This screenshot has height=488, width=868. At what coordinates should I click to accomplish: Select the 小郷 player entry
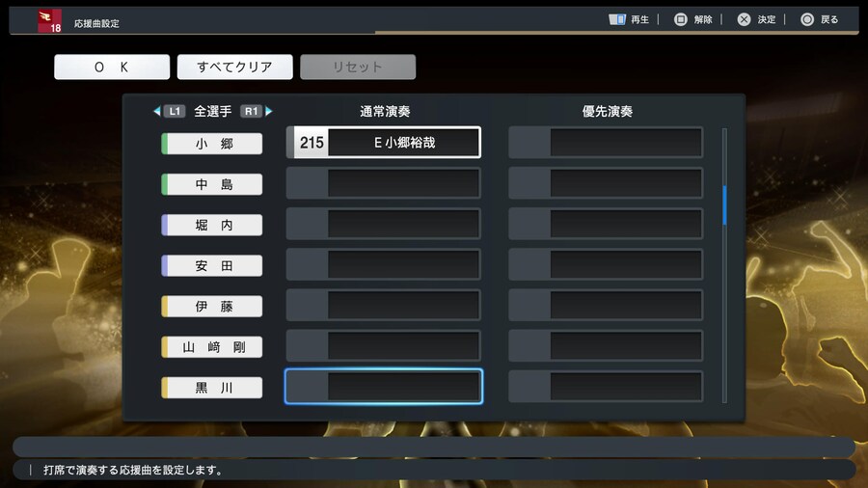point(212,144)
